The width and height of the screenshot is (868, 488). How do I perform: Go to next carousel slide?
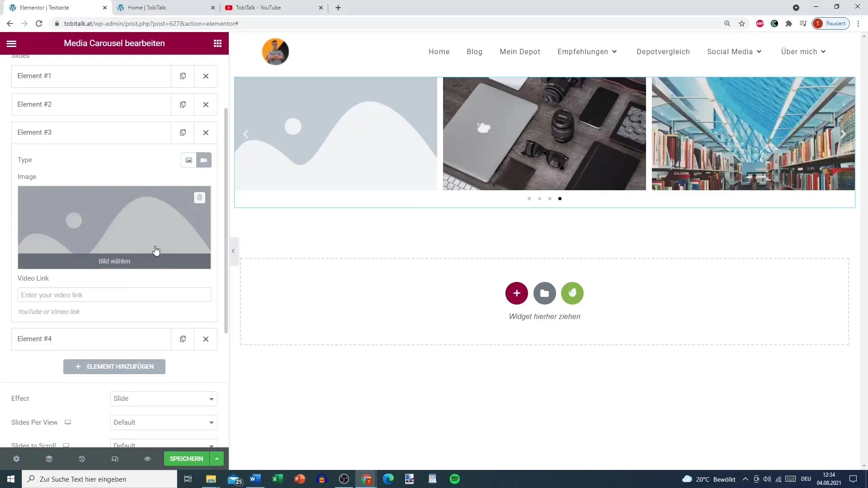843,134
